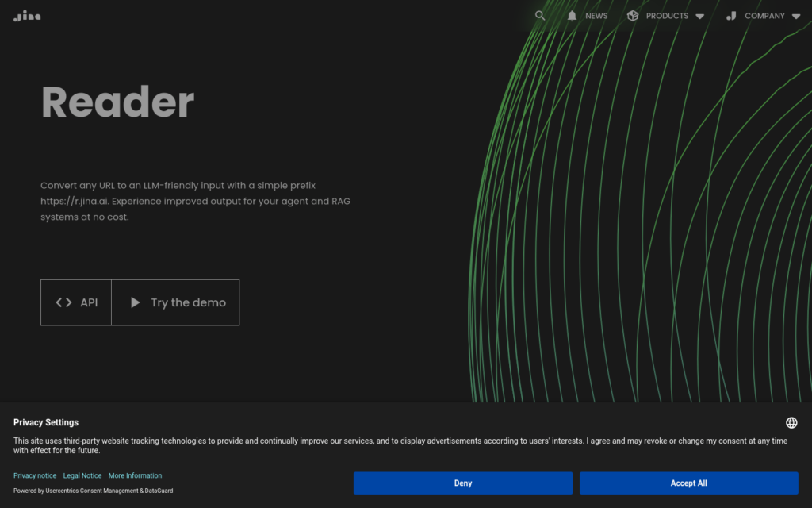Select the Company menu label
This screenshot has height=508, width=812.
764,16
